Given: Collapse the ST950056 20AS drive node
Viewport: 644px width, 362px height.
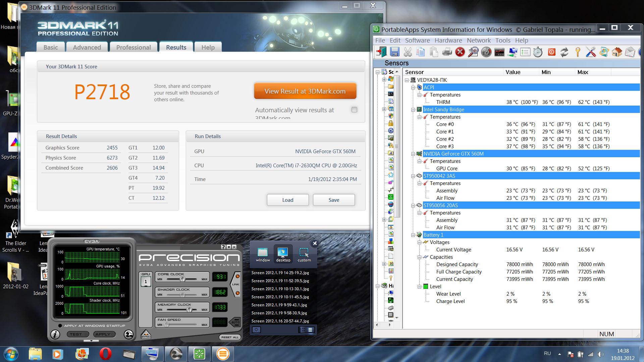Looking at the screenshot, I should click(413, 205).
